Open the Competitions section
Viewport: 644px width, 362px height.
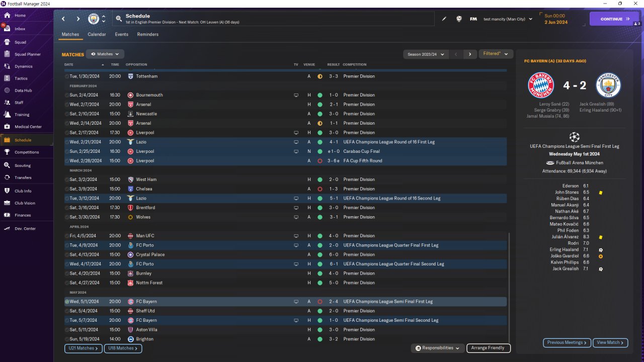tap(27, 152)
